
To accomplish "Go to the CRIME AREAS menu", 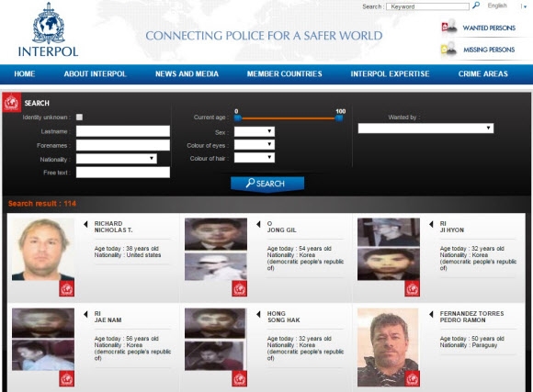I will 483,73.
